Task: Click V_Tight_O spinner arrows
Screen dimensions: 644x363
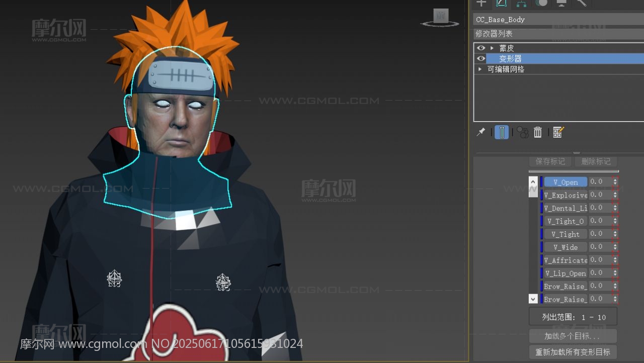Action: click(615, 221)
